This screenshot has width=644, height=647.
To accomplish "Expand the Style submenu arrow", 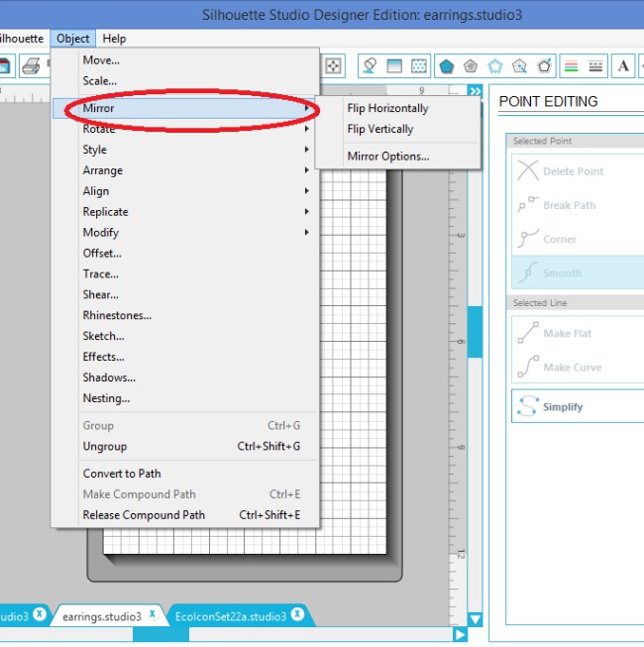I will 306,150.
